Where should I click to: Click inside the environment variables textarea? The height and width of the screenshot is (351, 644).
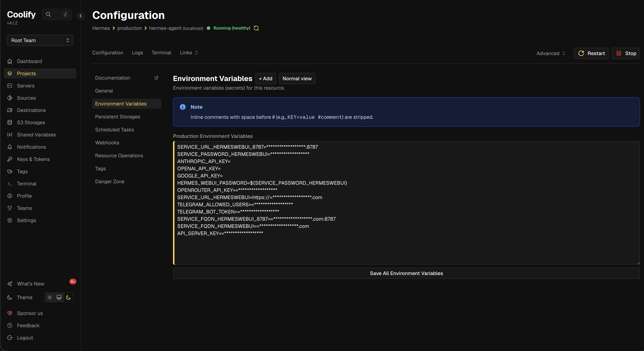[x=406, y=203]
